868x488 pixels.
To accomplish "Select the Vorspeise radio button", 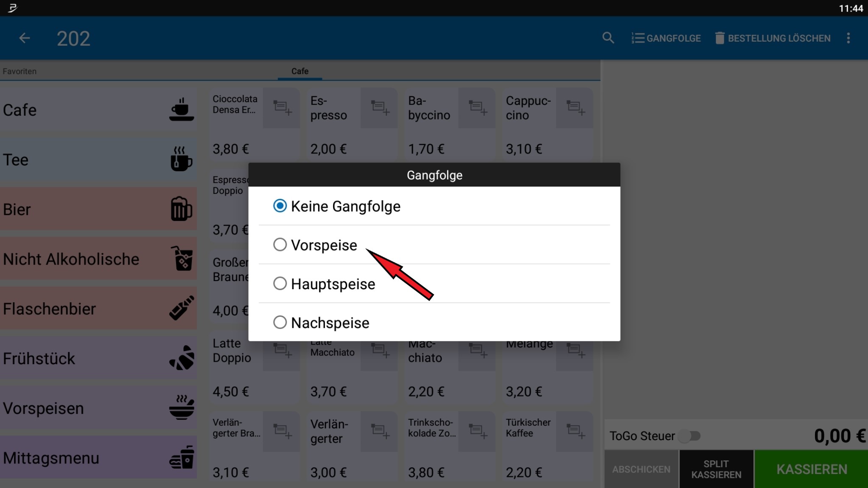I will (280, 245).
